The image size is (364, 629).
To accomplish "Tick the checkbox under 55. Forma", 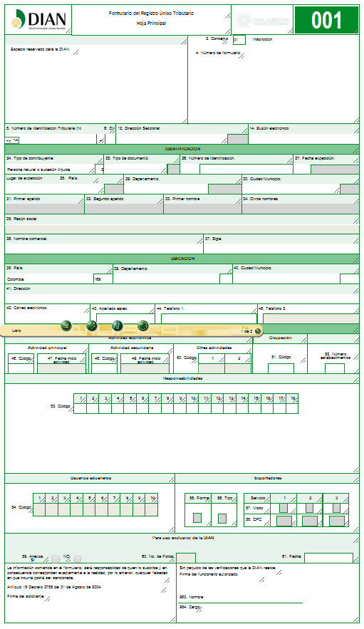I will click(x=197, y=518).
